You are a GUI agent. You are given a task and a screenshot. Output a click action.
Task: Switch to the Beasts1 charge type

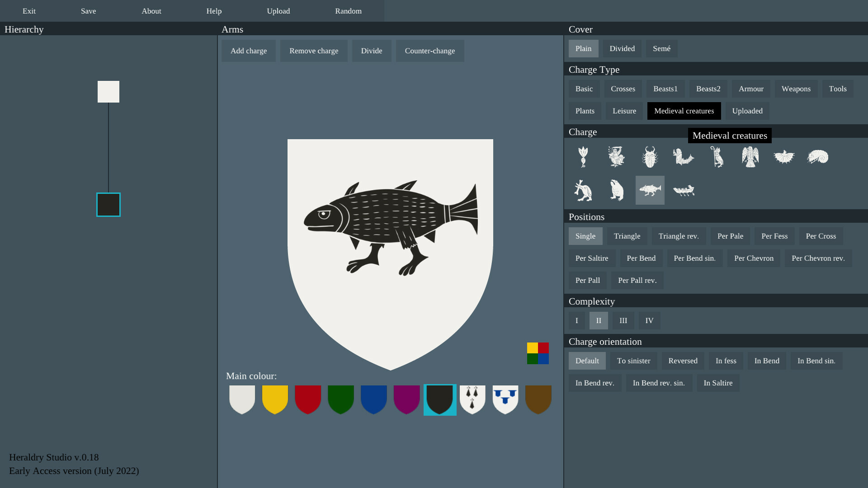coord(665,89)
